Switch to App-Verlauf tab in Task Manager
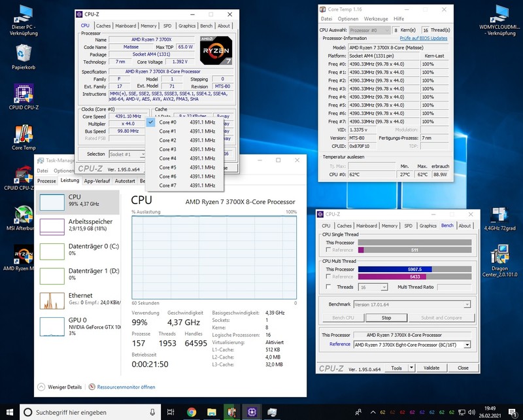 [97, 181]
